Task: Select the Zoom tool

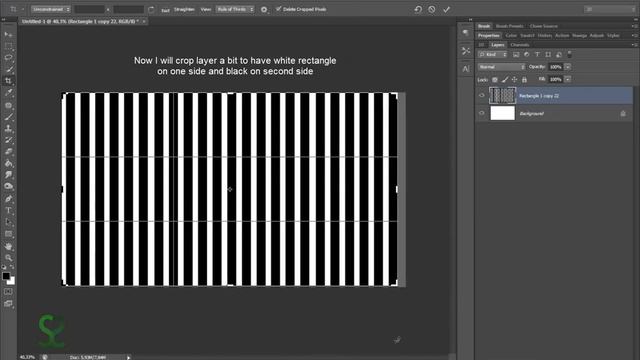Action: coord(8,258)
